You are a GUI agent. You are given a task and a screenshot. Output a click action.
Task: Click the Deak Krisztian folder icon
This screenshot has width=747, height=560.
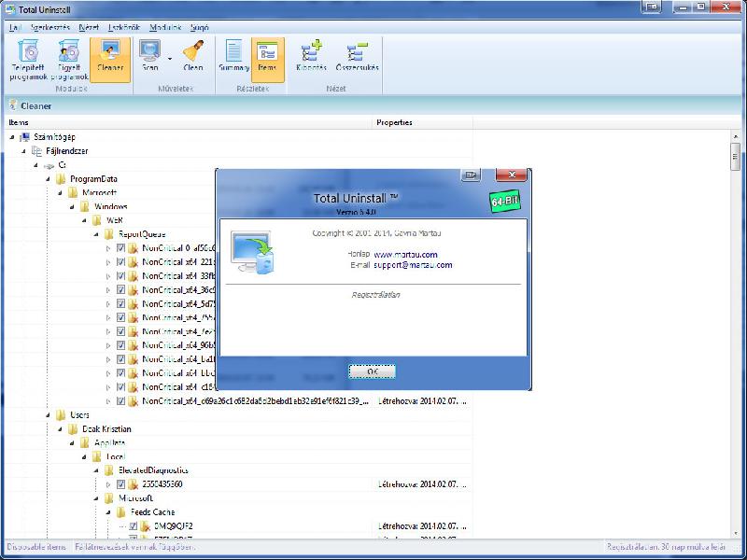tap(73, 428)
